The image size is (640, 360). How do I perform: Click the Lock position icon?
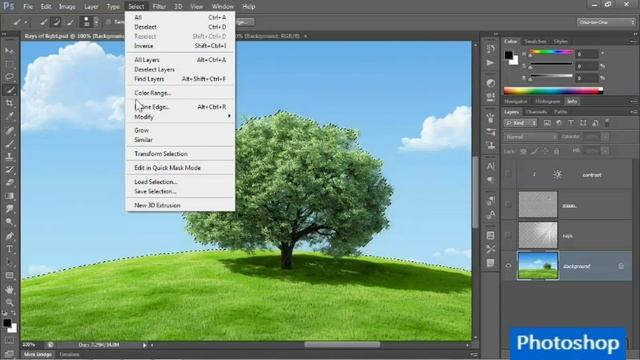[x=545, y=151]
